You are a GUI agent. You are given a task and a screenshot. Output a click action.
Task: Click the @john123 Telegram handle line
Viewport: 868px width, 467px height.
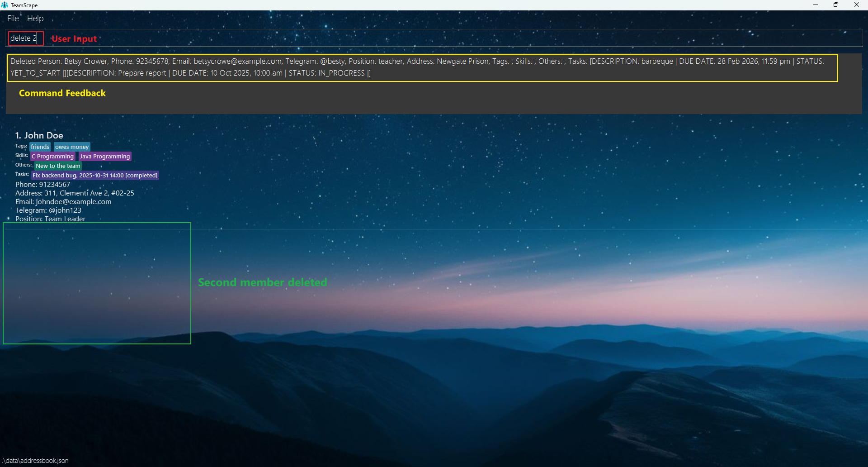48,210
